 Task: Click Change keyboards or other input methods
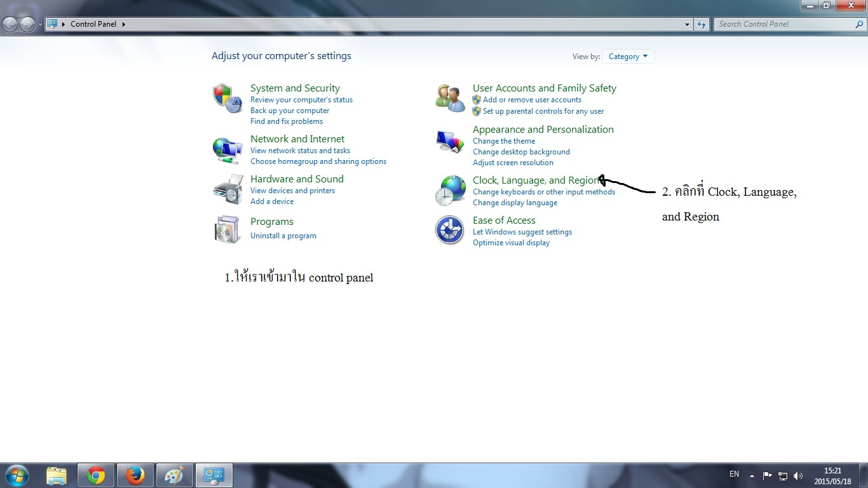(544, 192)
